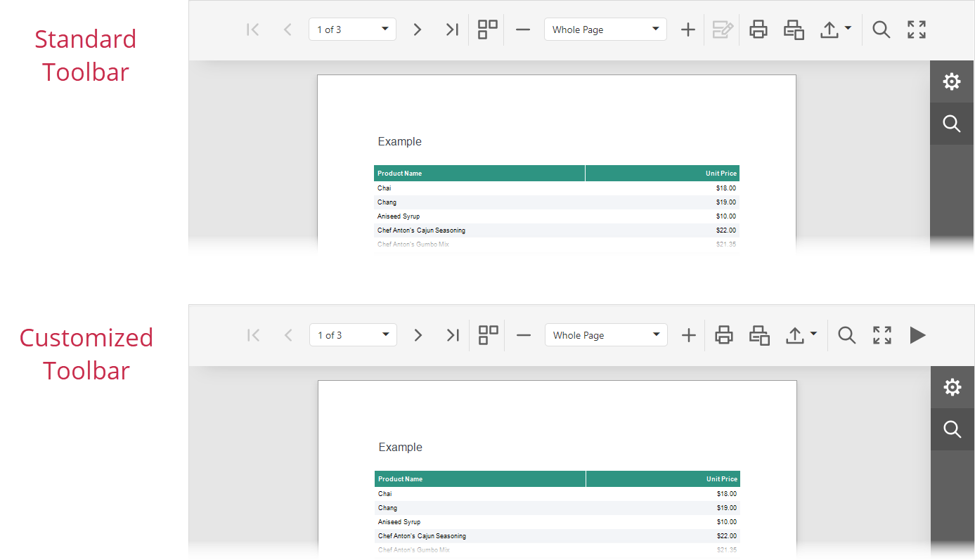Click '$19.00' price in upper report
The width and height of the screenshot is (975, 560).
click(x=726, y=202)
